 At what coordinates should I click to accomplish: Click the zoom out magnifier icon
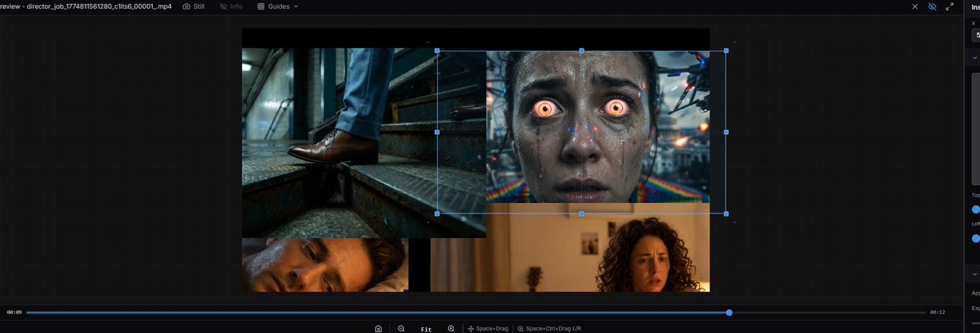[x=401, y=328]
